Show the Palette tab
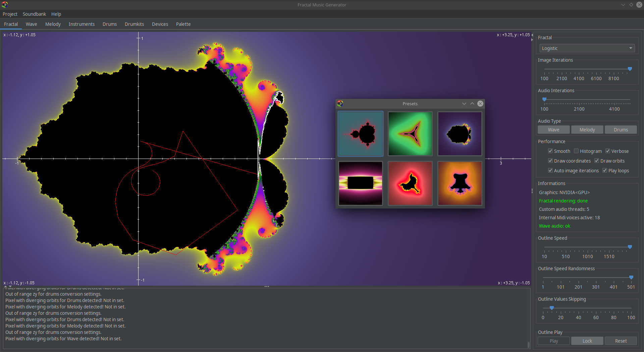This screenshot has width=644, height=352. pos(183,24)
